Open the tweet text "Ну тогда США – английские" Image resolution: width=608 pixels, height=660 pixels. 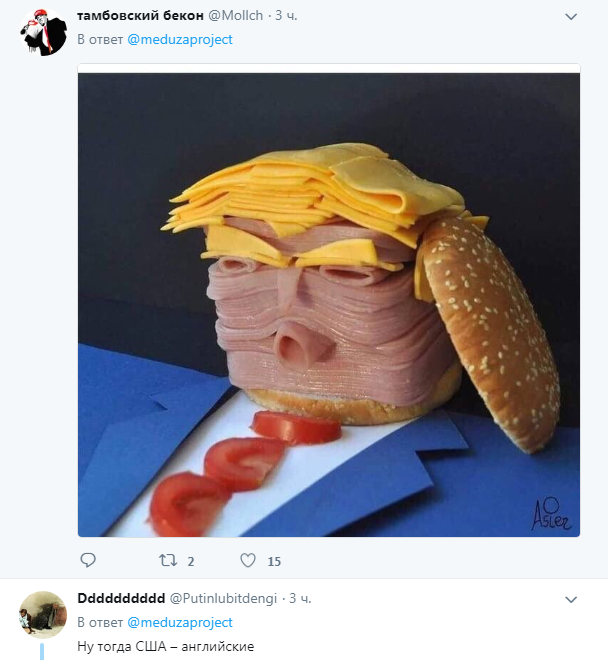pyautogui.click(x=166, y=646)
